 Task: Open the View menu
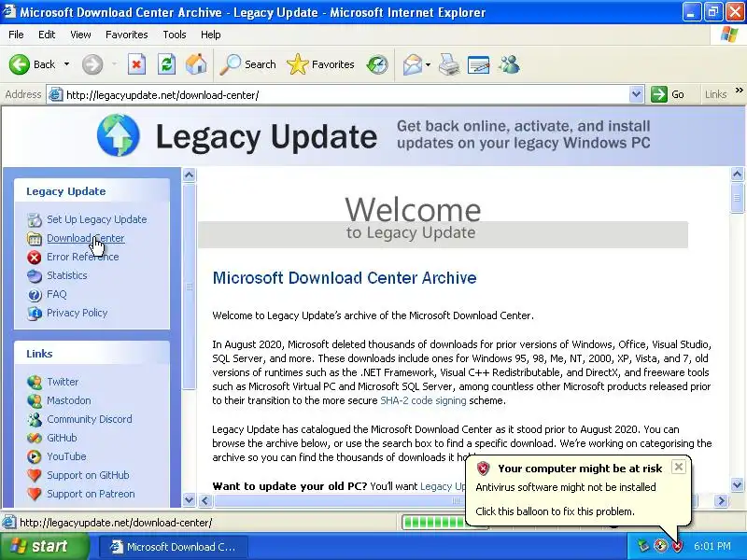point(80,35)
